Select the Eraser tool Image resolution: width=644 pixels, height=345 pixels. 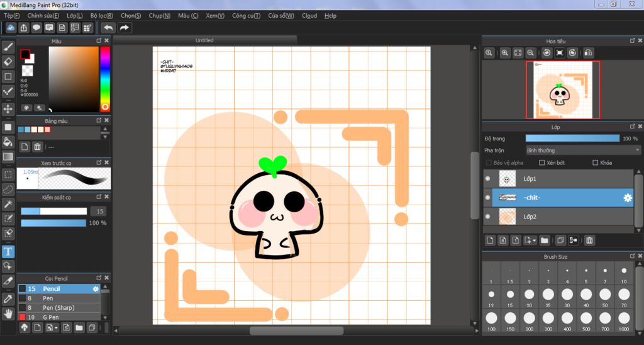click(8, 62)
